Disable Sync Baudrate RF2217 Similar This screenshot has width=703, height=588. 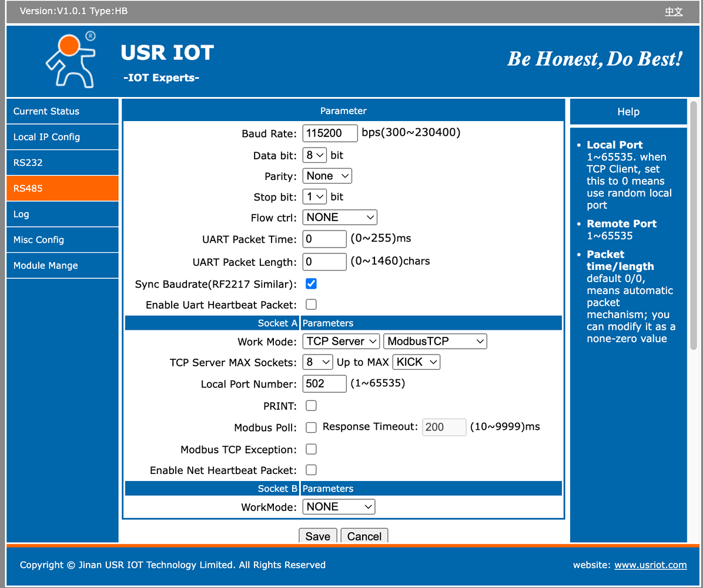click(x=311, y=283)
